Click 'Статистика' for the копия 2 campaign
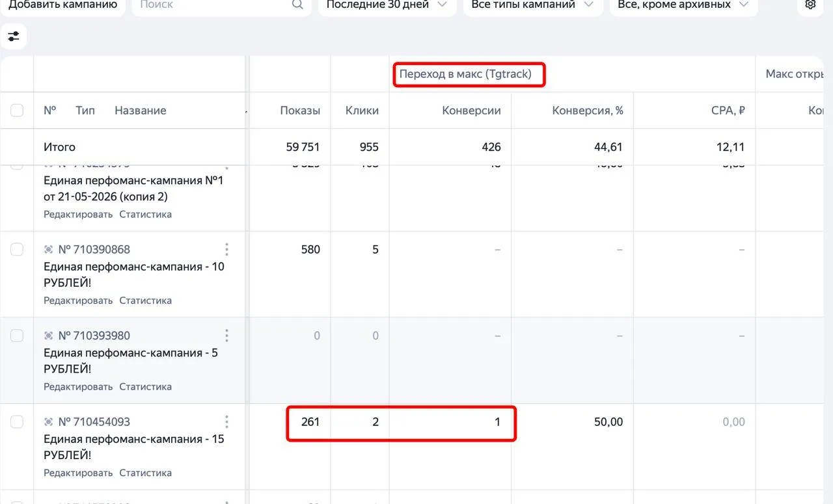The height and width of the screenshot is (504, 833). click(146, 214)
